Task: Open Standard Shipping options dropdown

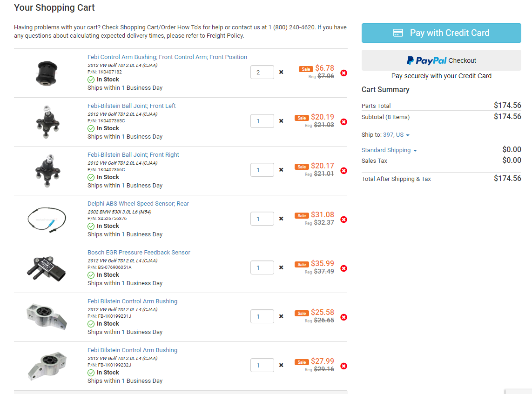Action: point(389,150)
